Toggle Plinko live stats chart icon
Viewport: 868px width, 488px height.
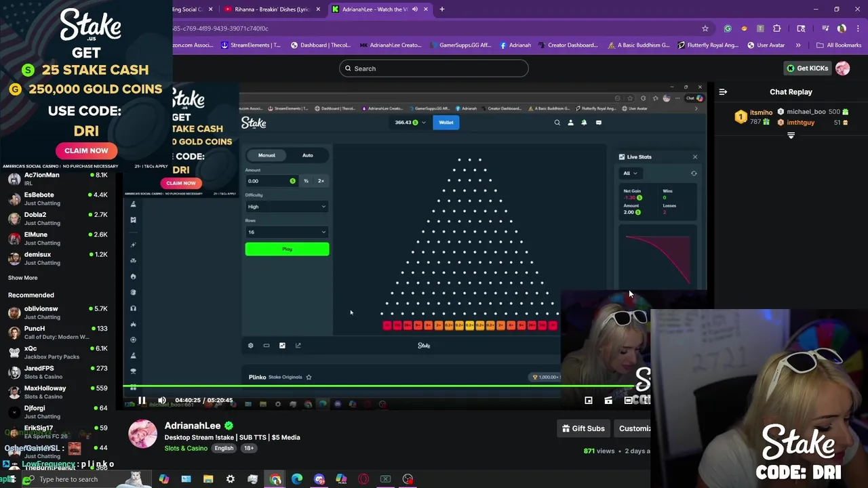pos(282,346)
